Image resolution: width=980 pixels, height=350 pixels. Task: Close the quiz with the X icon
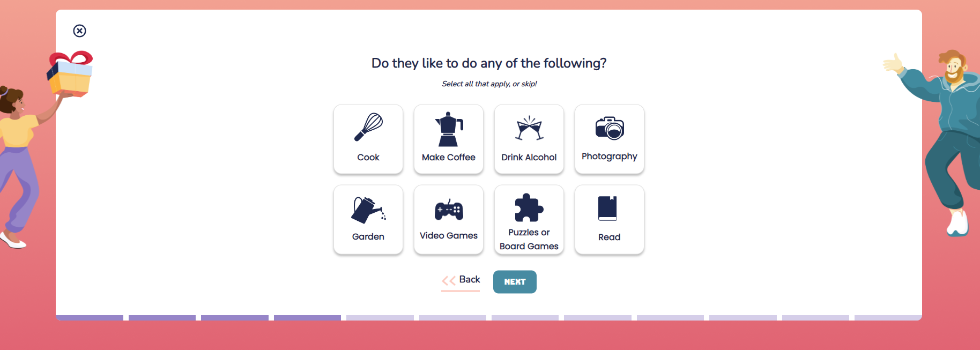(79, 31)
